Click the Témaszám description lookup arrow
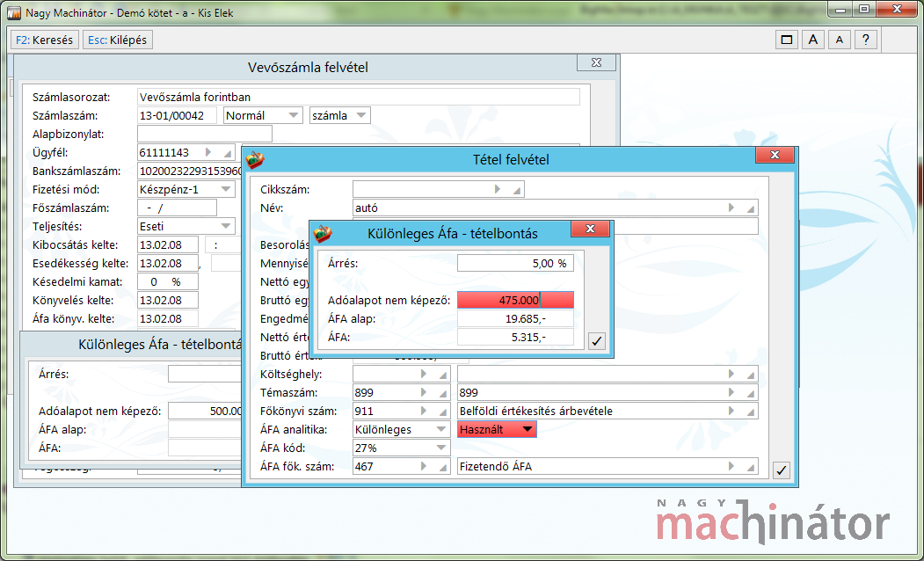 (731, 392)
